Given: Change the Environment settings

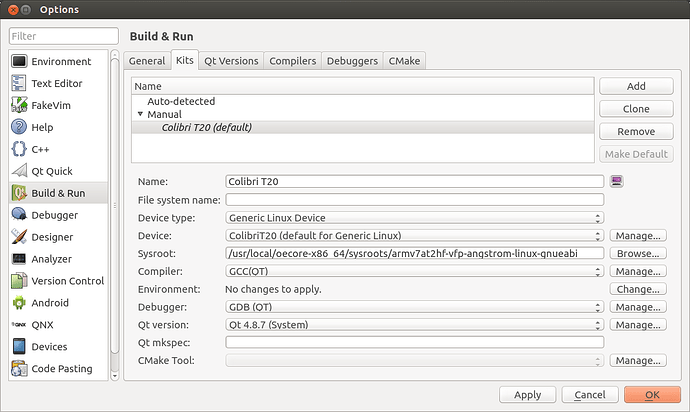Looking at the screenshot, I should coord(638,289).
